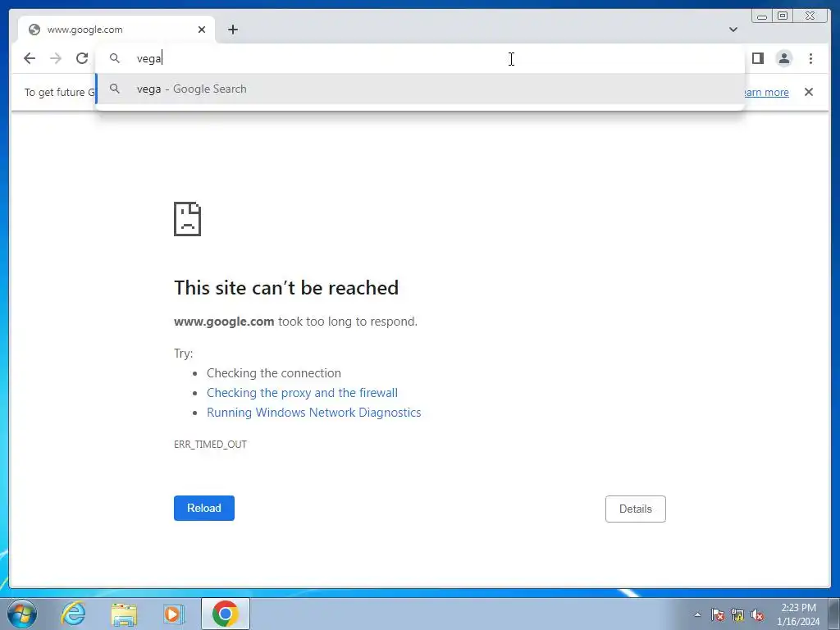Show hidden tray icons arrow
840x630 pixels.
pyautogui.click(x=697, y=614)
